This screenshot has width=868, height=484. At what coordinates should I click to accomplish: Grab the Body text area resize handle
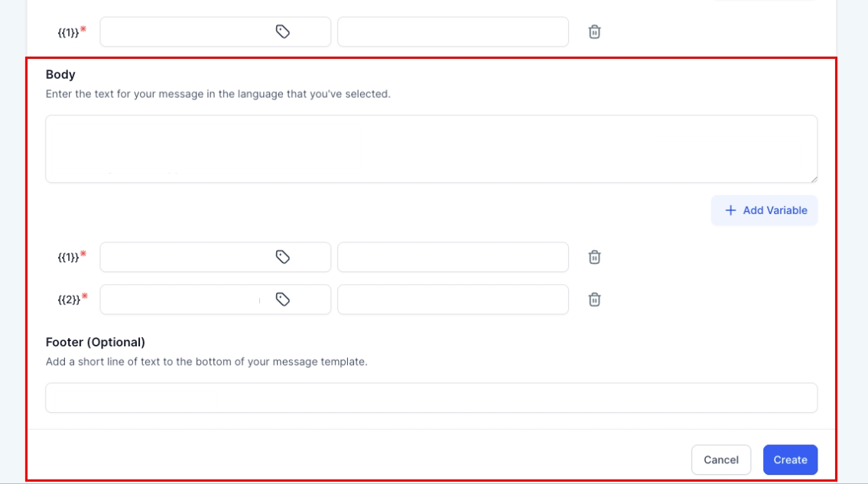(814, 178)
